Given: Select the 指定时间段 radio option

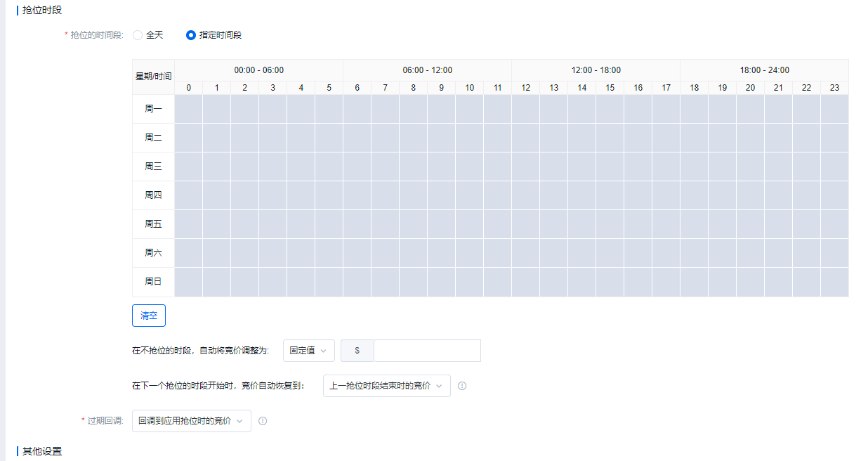Looking at the screenshot, I should (191, 35).
